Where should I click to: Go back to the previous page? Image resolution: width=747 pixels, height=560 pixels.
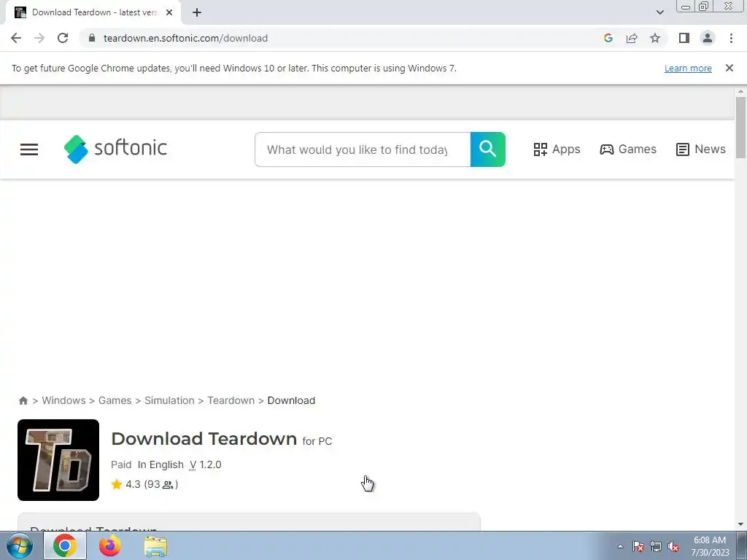point(16,38)
